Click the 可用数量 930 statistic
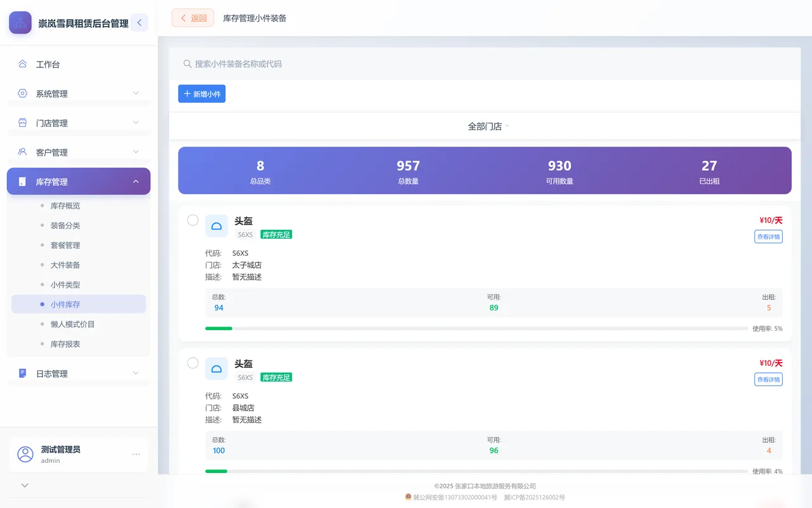The width and height of the screenshot is (812, 508). 560,171
